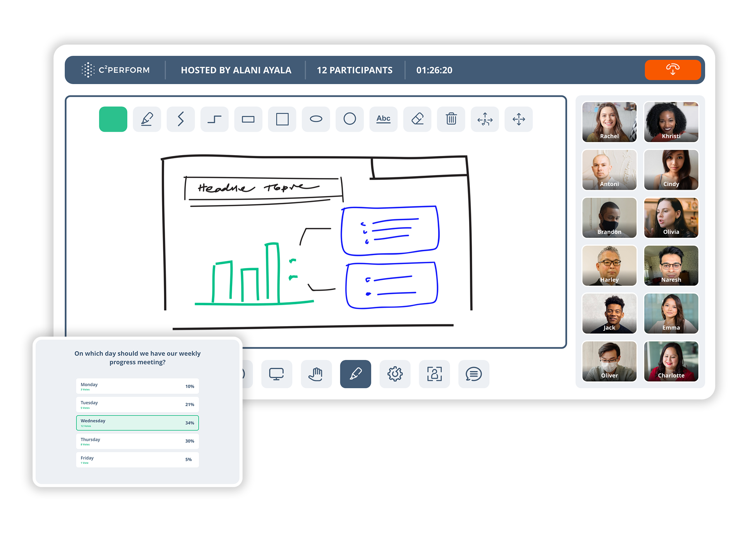
Task: Select the circle shape tool
Action: (350, 119)
